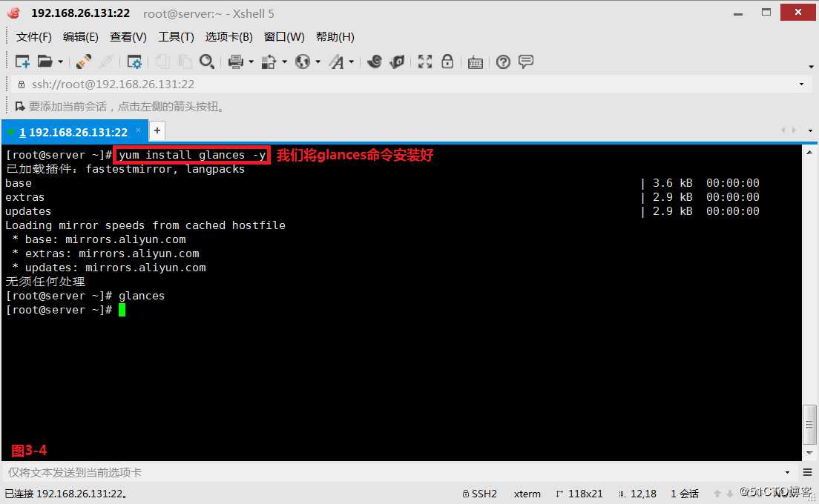
Task: Click 12,18 cursor position in status bar
Action: click(643, 494)
